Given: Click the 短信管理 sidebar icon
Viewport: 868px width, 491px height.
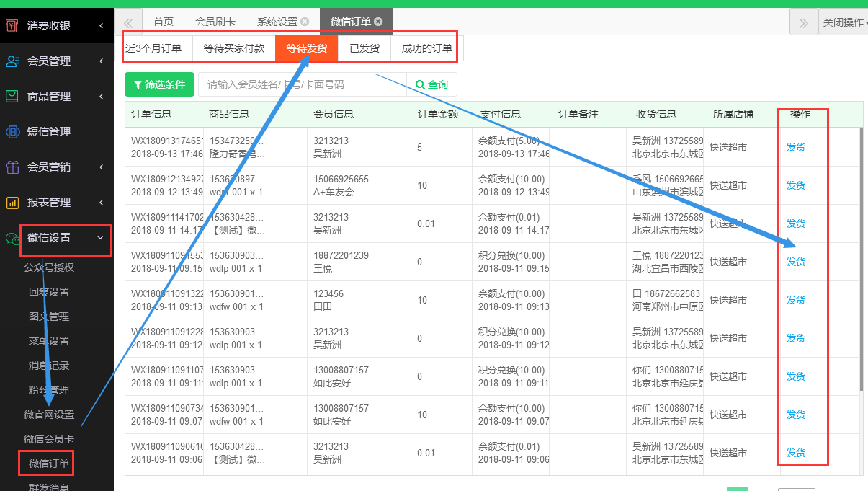Looking at the screenshot, I should point(12,131).
